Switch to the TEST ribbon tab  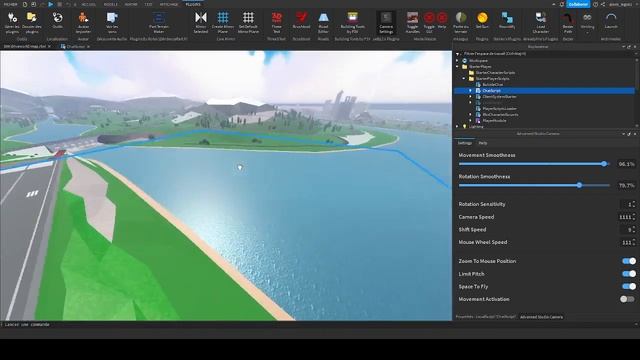(148, 4)
